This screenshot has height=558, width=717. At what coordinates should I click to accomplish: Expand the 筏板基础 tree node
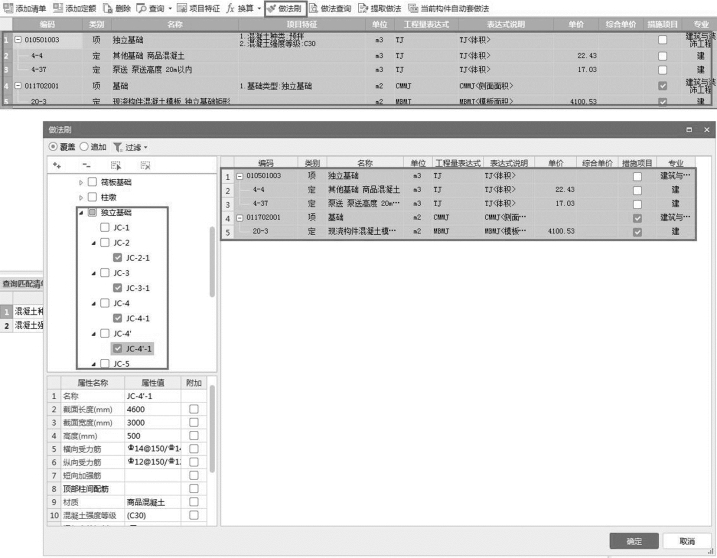point(80,182)
